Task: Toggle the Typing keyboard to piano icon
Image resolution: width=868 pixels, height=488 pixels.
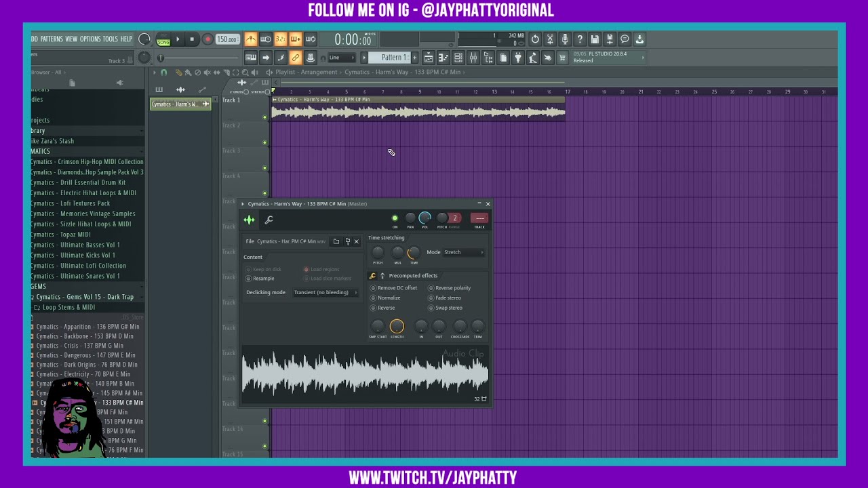Action: (251, 58)
